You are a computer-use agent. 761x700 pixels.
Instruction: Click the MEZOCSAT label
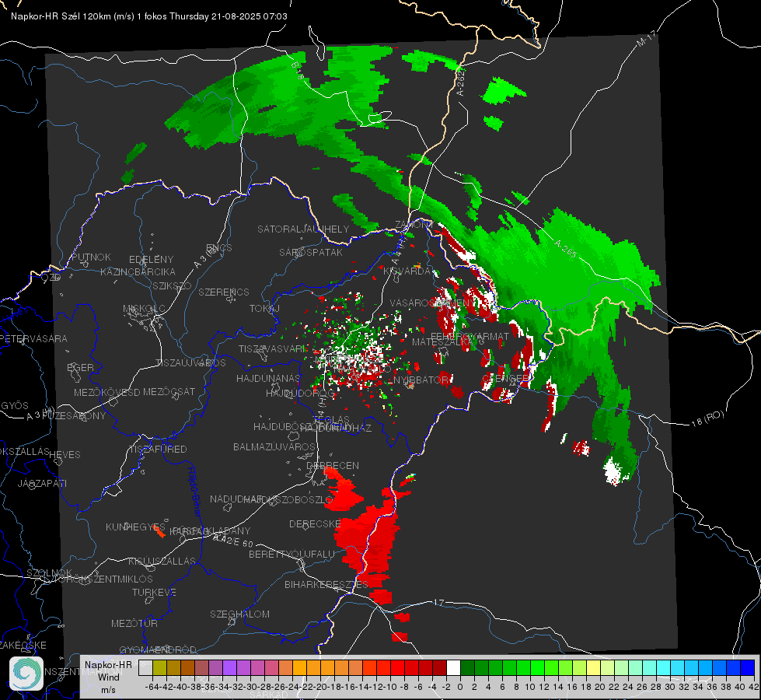[169, 391]
